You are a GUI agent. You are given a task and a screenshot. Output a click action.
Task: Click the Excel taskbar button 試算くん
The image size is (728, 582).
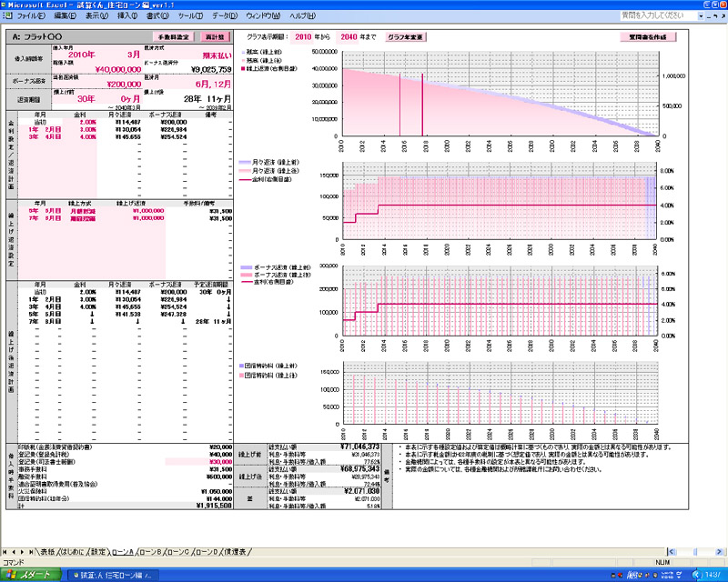coord(114,576)
